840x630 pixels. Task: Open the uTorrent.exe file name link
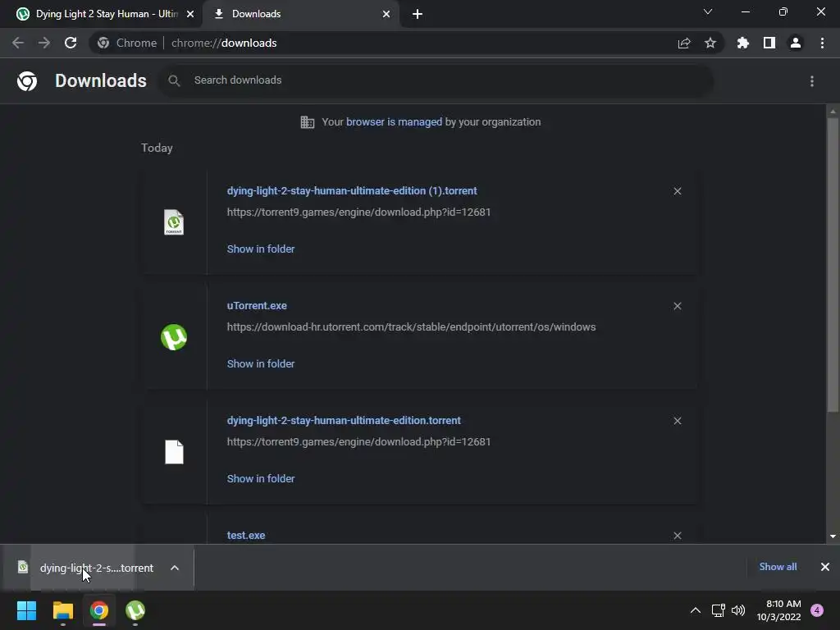click(x=257, y=306)
